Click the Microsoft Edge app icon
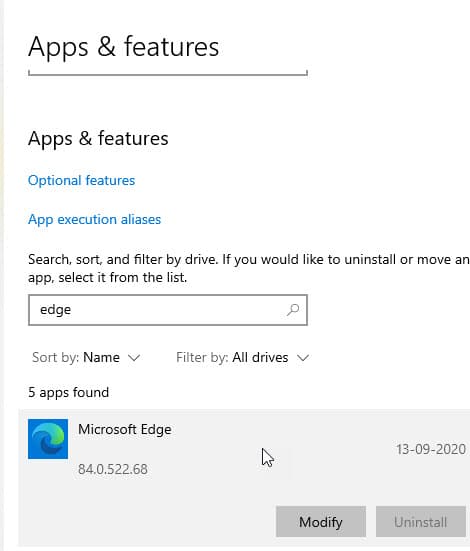 click(48, 439)
